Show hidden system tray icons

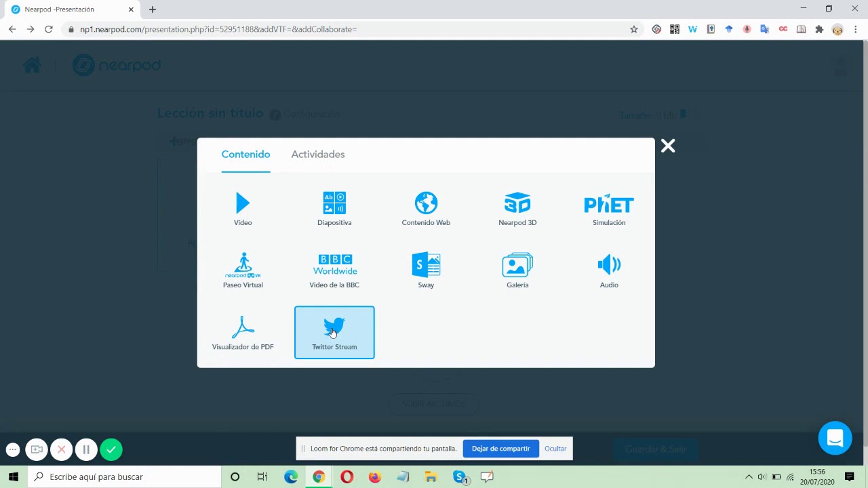click(x=749, y=477)
